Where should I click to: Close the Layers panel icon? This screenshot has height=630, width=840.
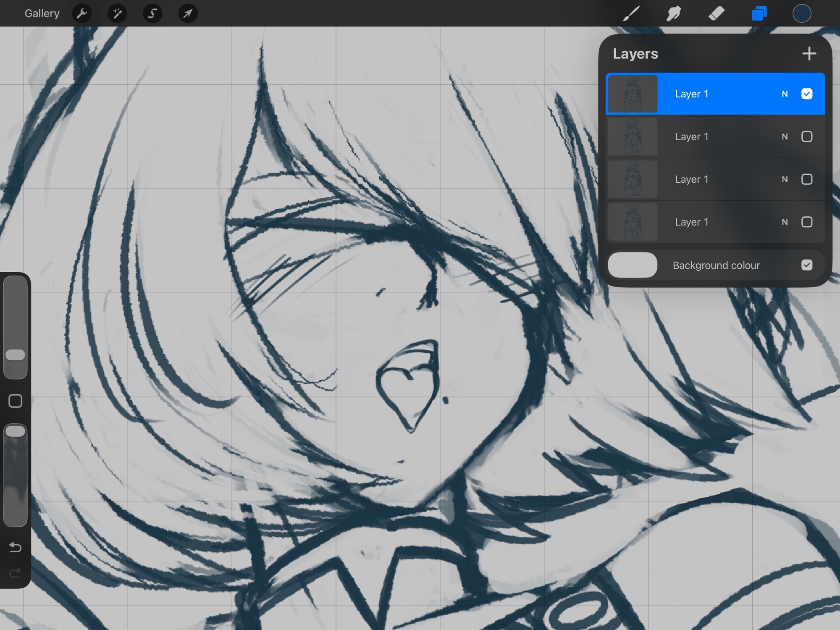coord(759,13)
